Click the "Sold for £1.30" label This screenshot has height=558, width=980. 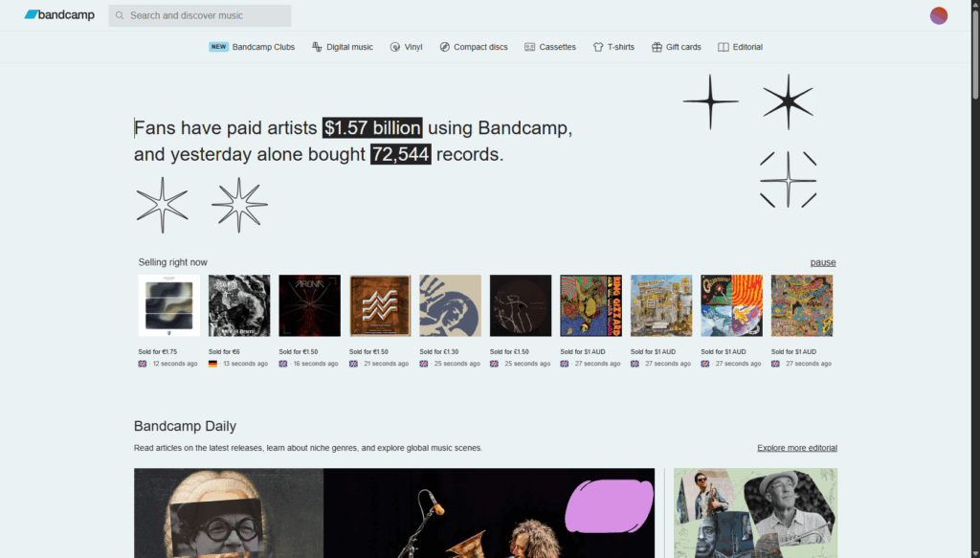coord(438,352)
